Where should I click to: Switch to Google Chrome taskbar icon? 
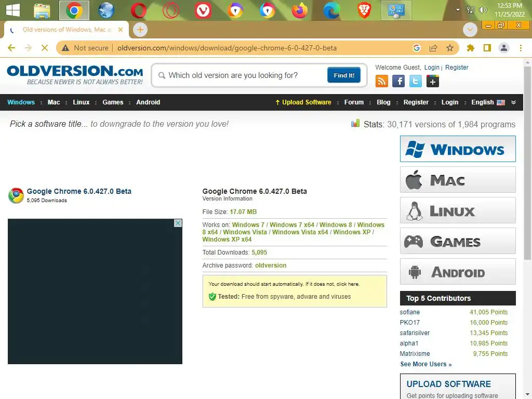(74, 10)
